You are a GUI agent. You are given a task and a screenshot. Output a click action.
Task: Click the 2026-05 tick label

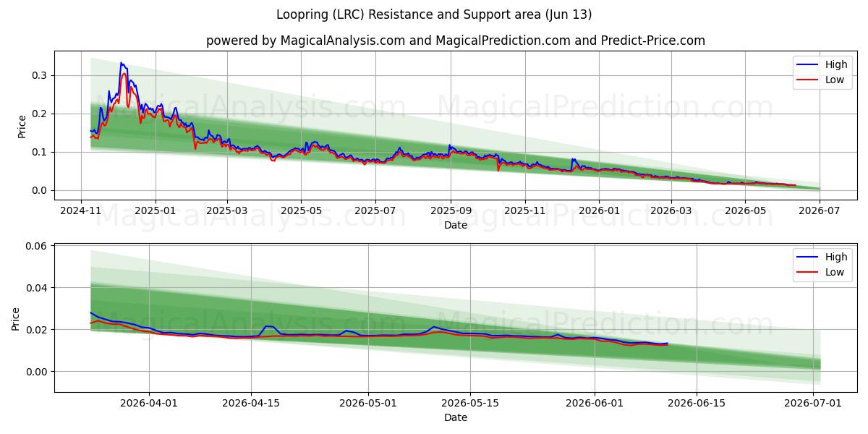point(745,210)
